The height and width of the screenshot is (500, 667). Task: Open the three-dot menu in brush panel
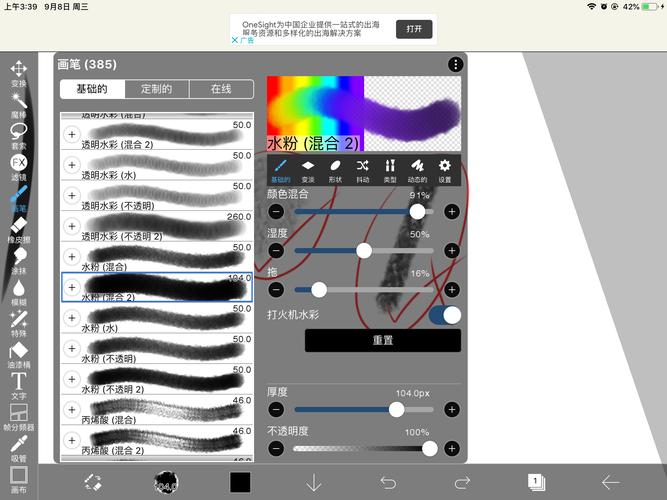[x=456, y=65]
